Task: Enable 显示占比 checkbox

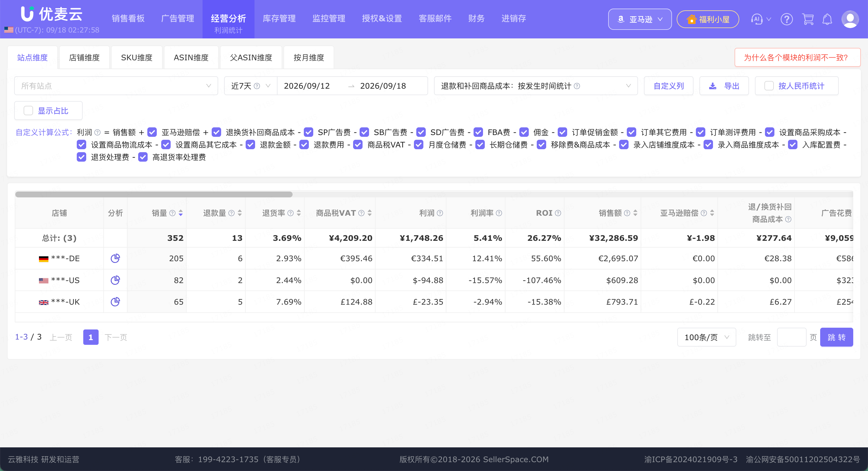Action: point(28,111)
